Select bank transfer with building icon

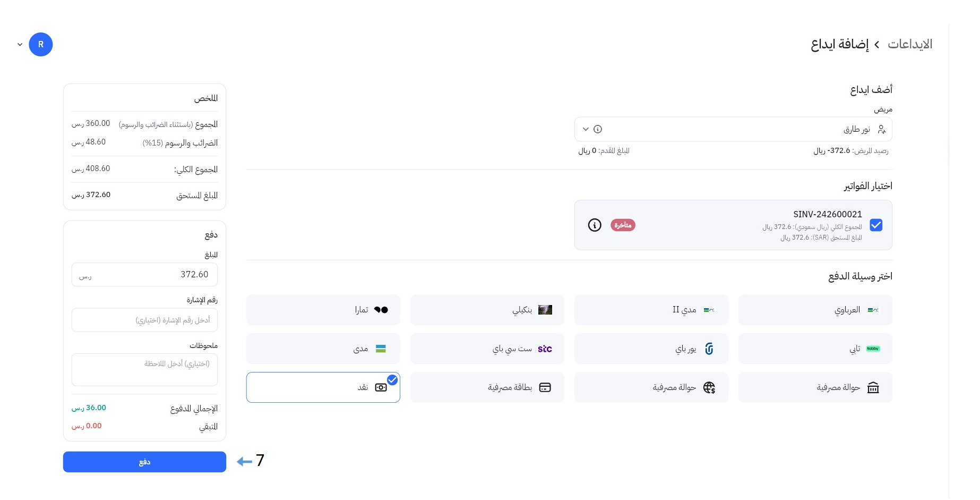pos(815,388)
